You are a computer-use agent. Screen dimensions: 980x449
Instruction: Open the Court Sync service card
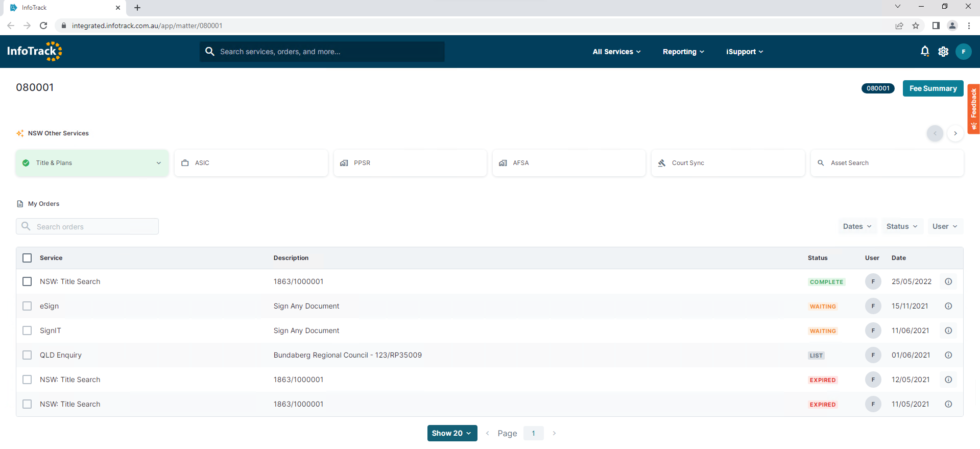click(728, 163)
